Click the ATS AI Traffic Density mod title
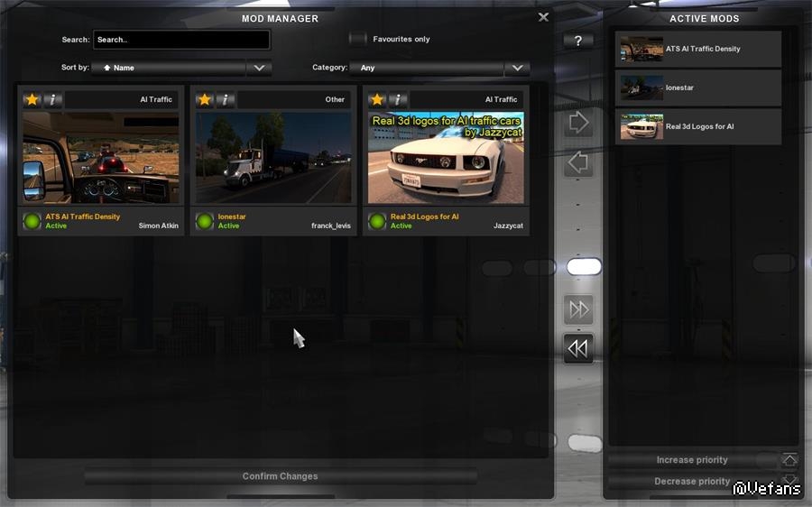Screen dimensions: 812x507 tap(82, 217)
